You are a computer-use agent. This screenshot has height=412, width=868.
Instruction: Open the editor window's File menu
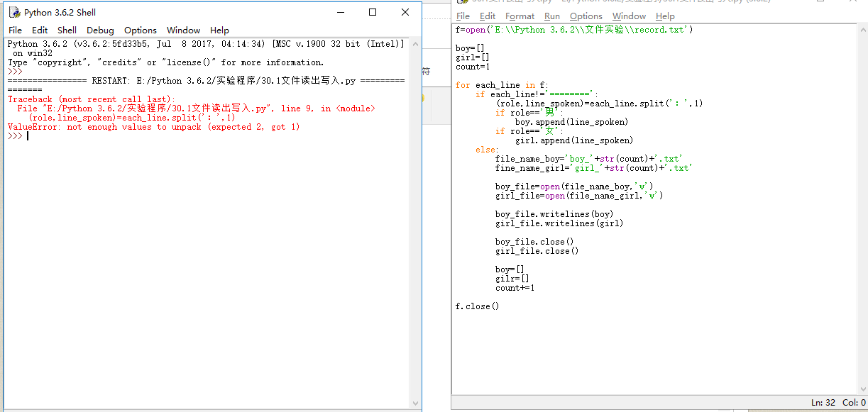point(463,16)
